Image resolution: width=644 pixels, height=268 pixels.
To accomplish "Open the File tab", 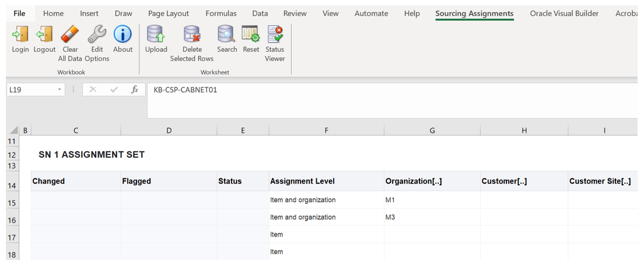I will (x=19, y=13).
